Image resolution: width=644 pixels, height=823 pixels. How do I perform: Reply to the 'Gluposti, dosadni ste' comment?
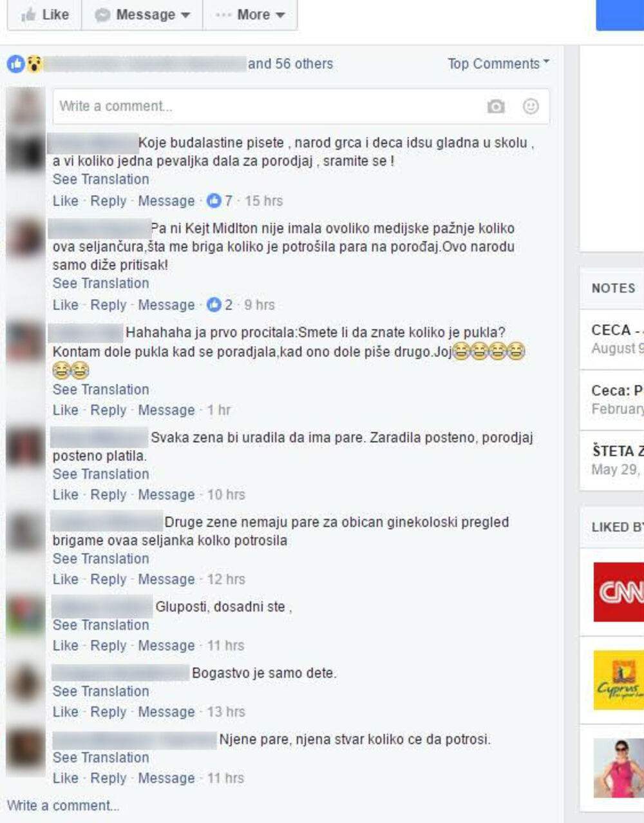pos(108,646)
